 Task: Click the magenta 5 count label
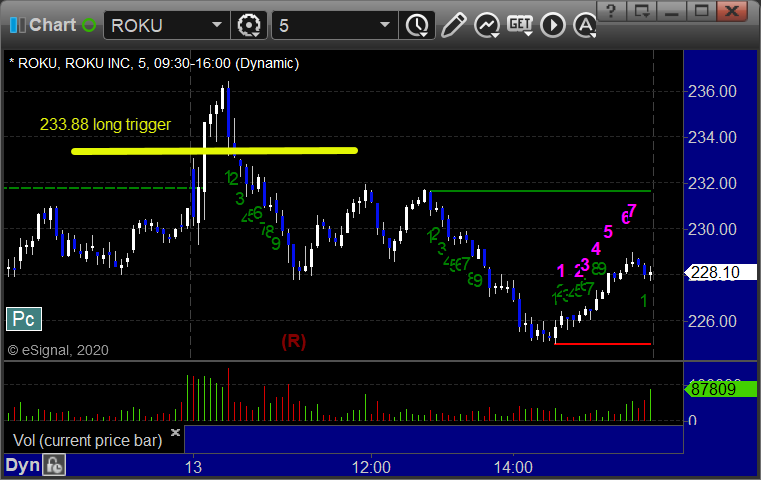tap(608, 232)
